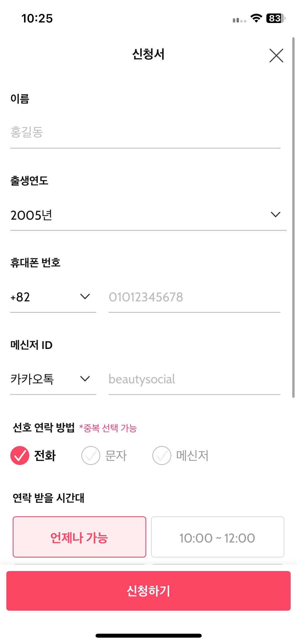Viewport: 297px width, 644px height.
Task: Select the 10:00 ~ 12:00 time slot
Action: pos(218,537)
